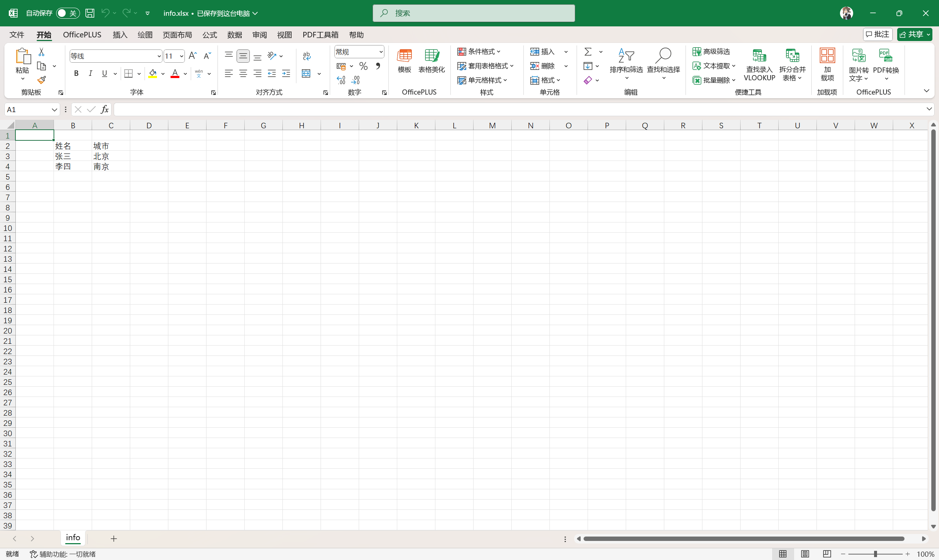Open the 公式 ribbon tab

point(209,35)
